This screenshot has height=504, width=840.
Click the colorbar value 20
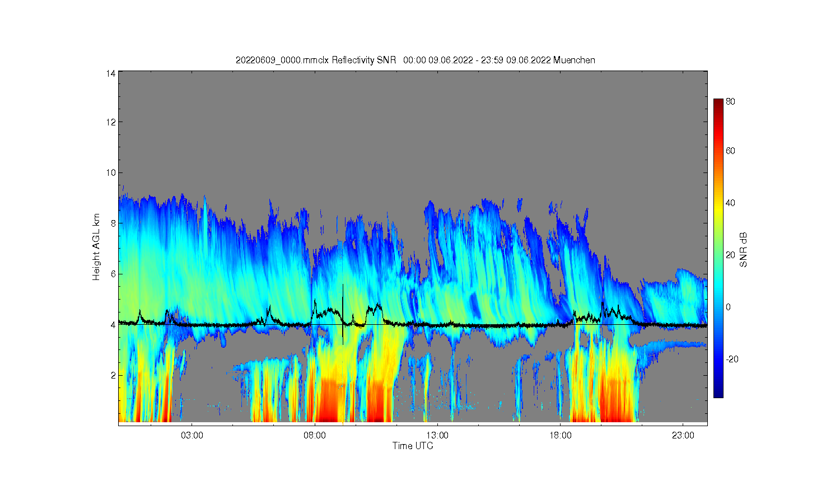[x=731, y=255]
